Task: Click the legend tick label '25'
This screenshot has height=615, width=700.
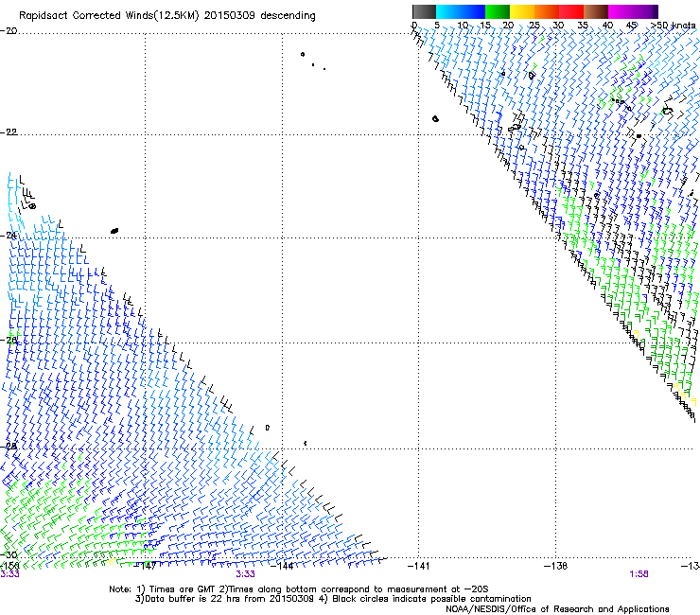Action: click(534, 26)
